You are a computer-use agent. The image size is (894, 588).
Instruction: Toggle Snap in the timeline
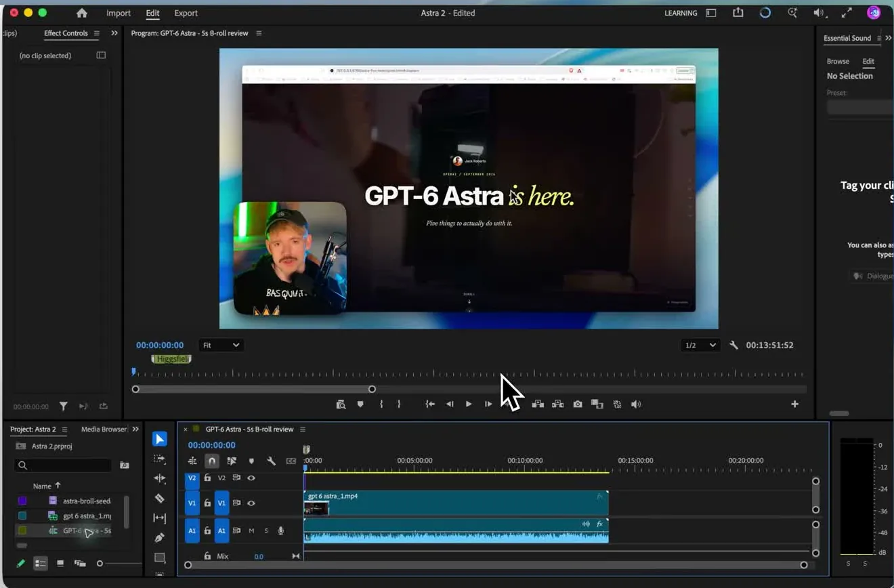[212, 461]
